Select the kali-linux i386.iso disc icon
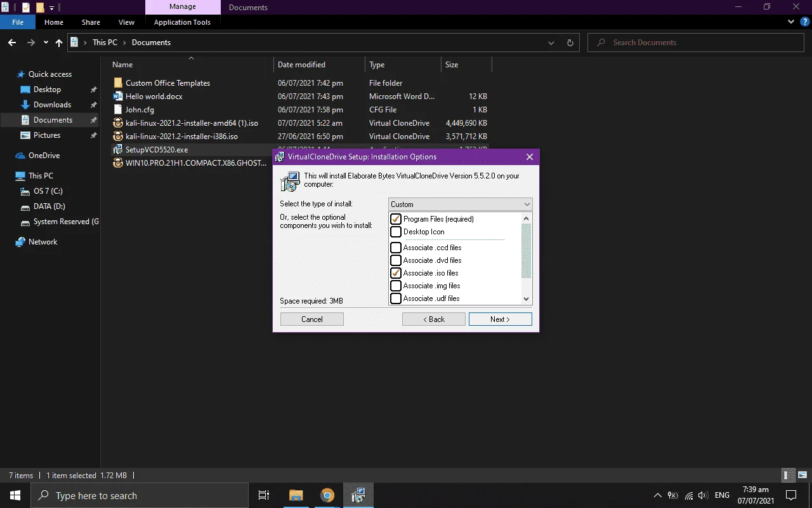 pyautogui.click(x=118, y=137)
